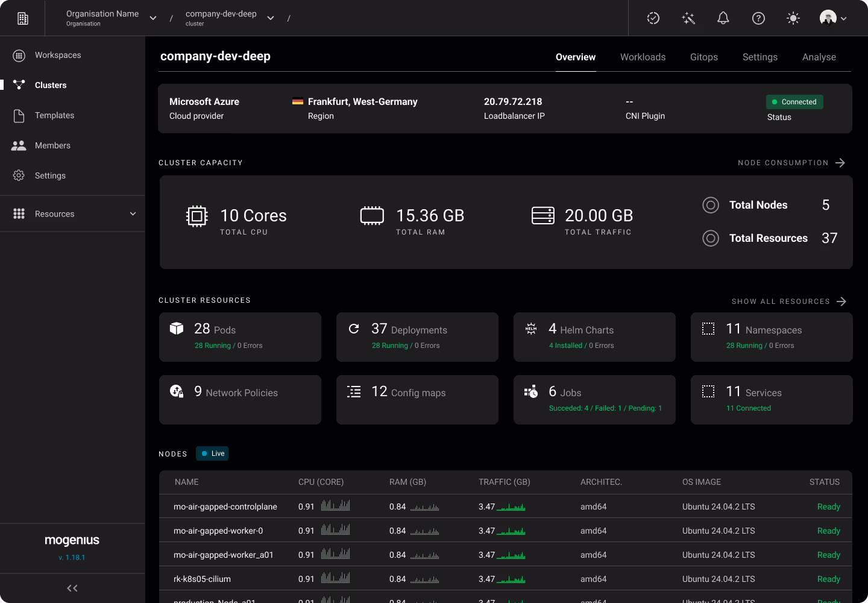Go to Members in the sidebar

(x=52, y=145)
